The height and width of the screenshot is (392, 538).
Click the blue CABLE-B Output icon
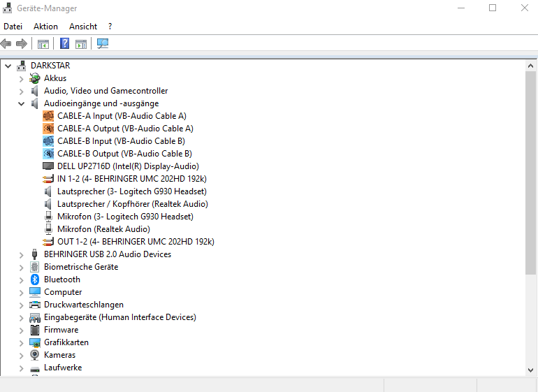pyautogui.click(x=48, y=154)
